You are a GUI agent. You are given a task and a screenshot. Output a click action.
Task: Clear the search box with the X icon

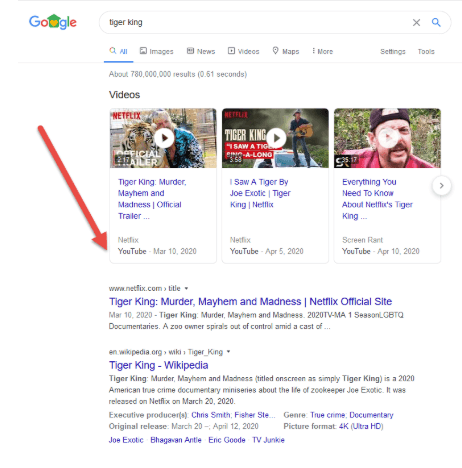tap(416, 22)
